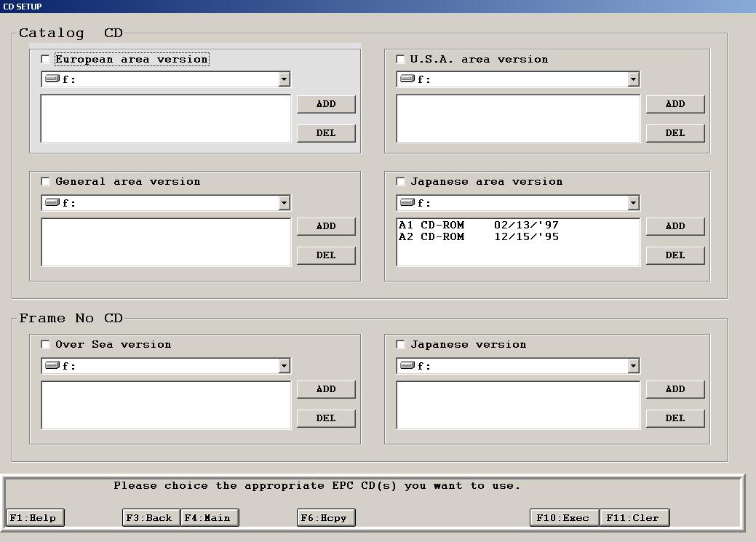The height and width of the screenshot is (542, 756).
Task: Open drive dropdown under European area version
Action: 284,79
